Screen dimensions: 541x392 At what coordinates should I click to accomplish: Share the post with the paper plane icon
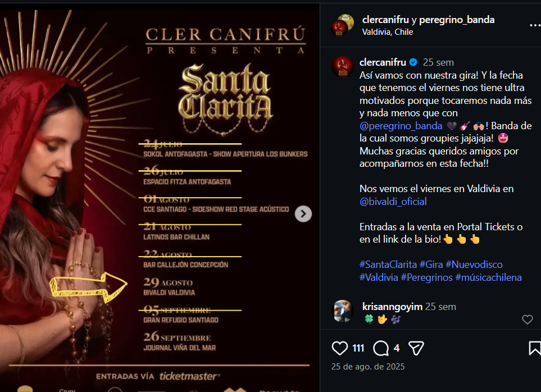tap(416, 348)
